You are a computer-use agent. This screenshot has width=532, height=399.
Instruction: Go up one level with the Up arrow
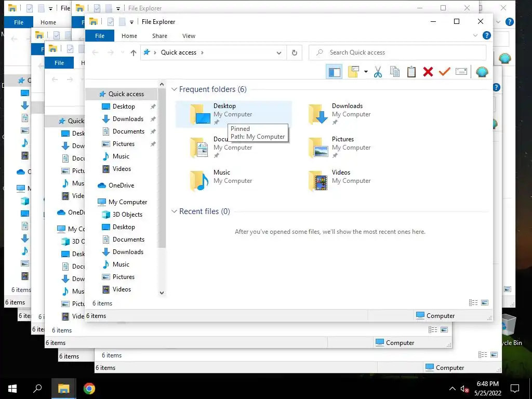point(134,52)
